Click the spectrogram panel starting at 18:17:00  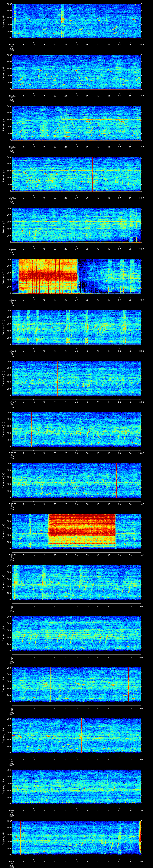coord(76,838)
